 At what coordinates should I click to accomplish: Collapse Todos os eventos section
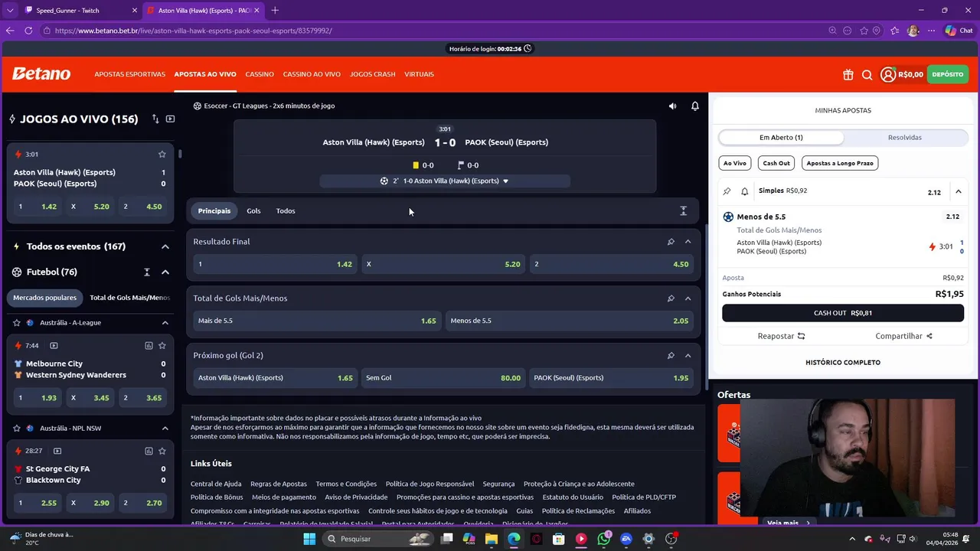(165, 246)
